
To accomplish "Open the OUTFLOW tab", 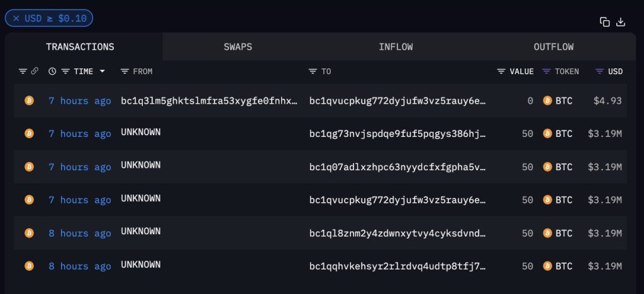I will click(553, 46).
